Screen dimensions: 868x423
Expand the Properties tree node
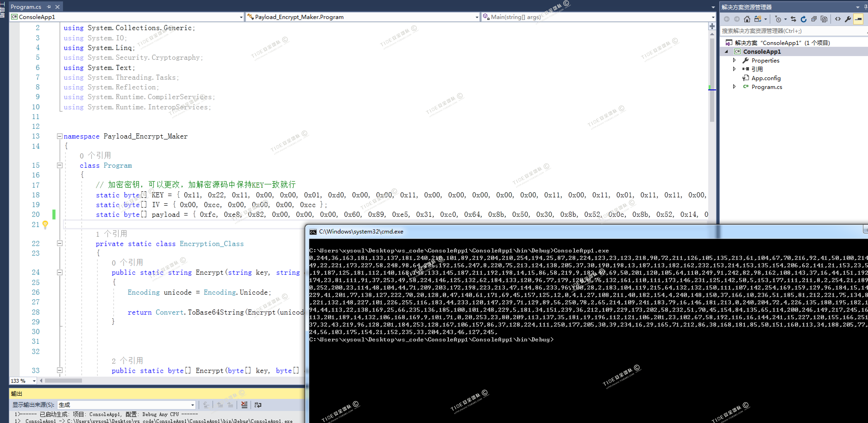click(734, 60)
